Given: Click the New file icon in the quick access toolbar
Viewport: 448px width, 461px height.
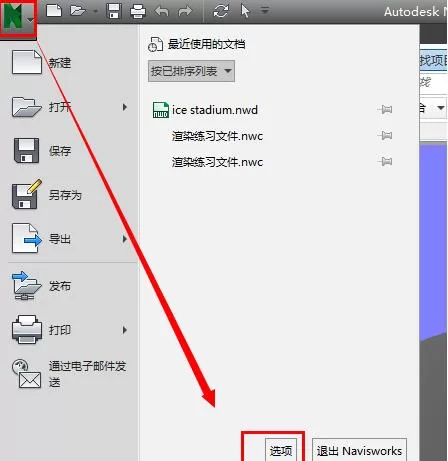Looking at the screenshot, I should pyautogui.click(x=54, y=10).
